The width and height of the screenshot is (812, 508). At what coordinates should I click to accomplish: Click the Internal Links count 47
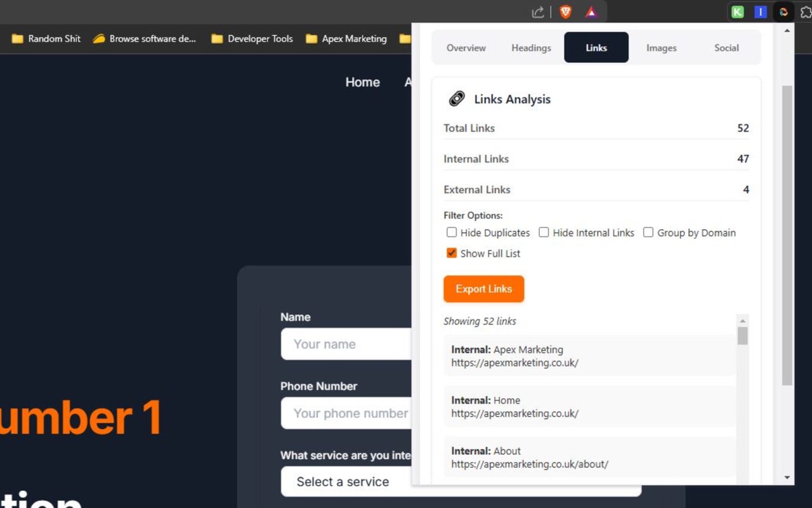743,159
